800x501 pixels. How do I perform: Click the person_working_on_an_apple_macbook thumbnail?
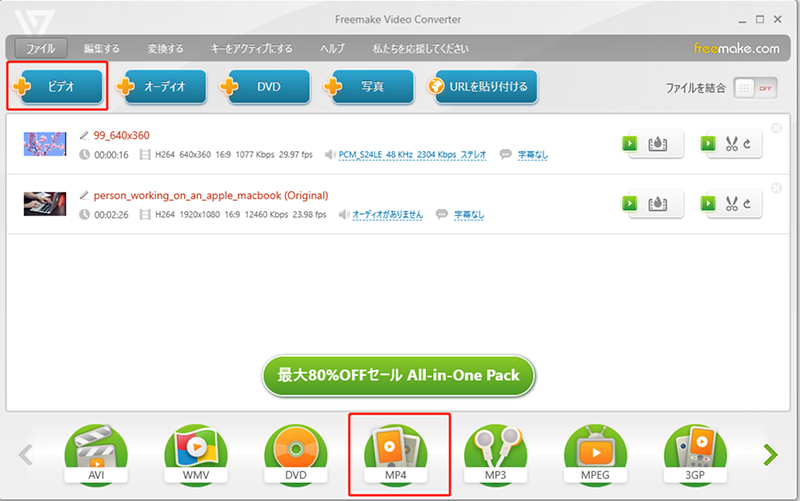[45, 204]
